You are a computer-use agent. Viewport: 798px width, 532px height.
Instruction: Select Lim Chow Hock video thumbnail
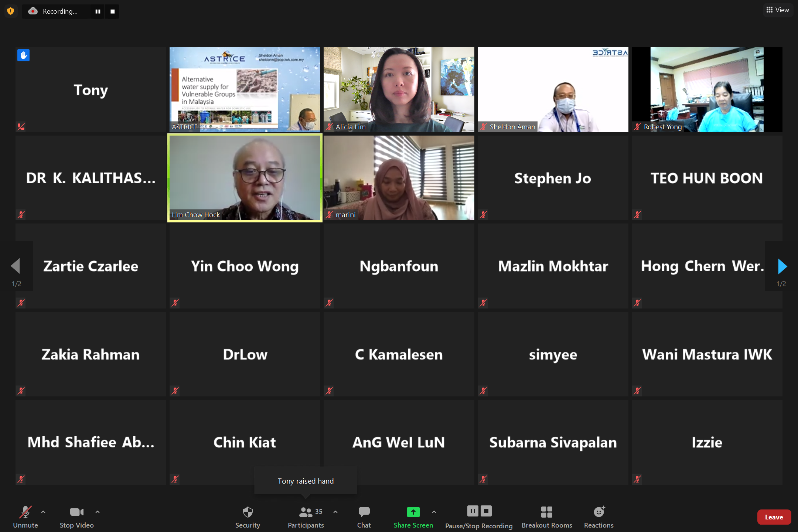point(245,178)
